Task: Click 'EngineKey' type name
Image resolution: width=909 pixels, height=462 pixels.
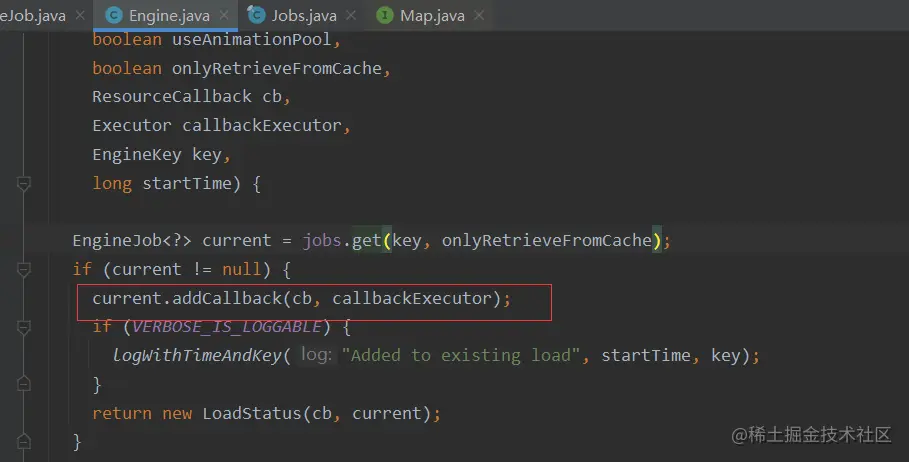Action: click(137, 155)
